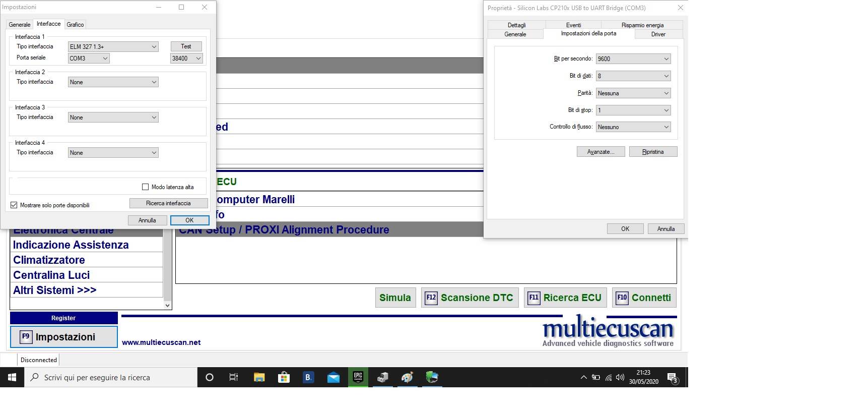This screenshot has width=868, height=411.
Task: Open Cortana from the taskbar
Action: [210, 377]
